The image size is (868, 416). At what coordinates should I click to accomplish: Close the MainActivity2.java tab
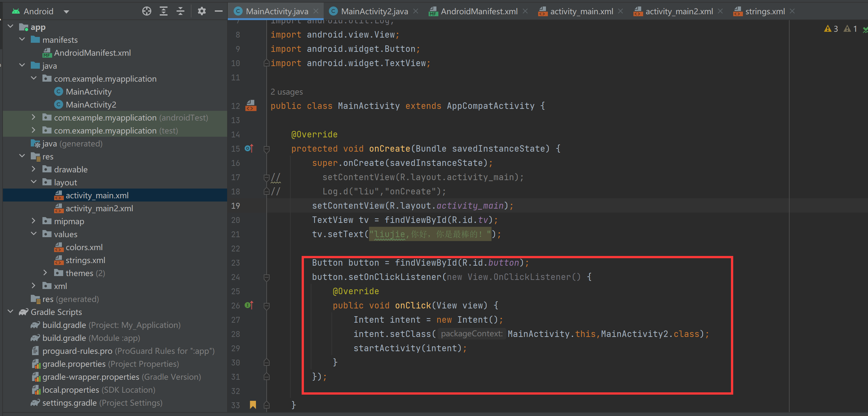click(x=416, y=11)
